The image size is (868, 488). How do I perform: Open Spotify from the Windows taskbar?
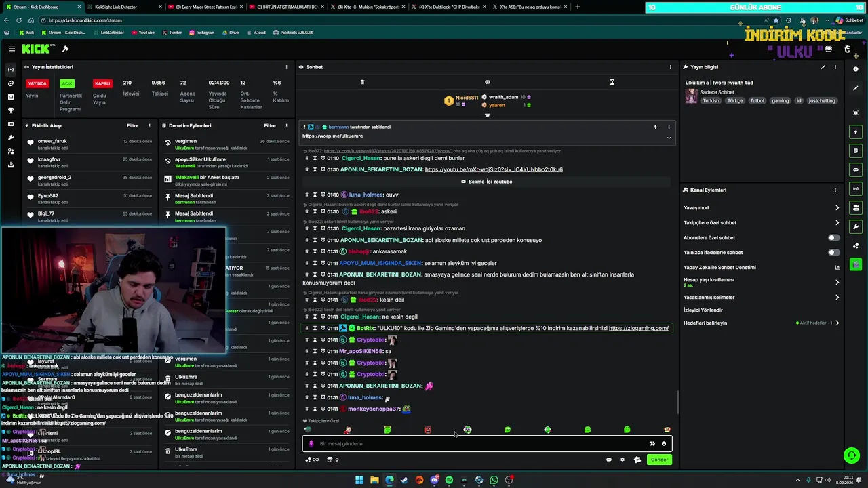(x=449, y=480)
